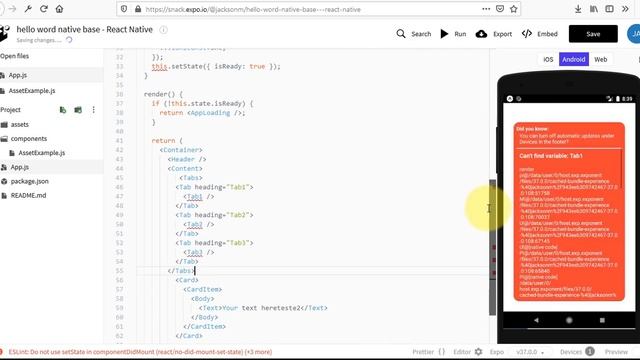The width and height of the screenshot is (640, 360).
Task: Toggle Prettier formatting in the footer
Action: click(428, 351)
